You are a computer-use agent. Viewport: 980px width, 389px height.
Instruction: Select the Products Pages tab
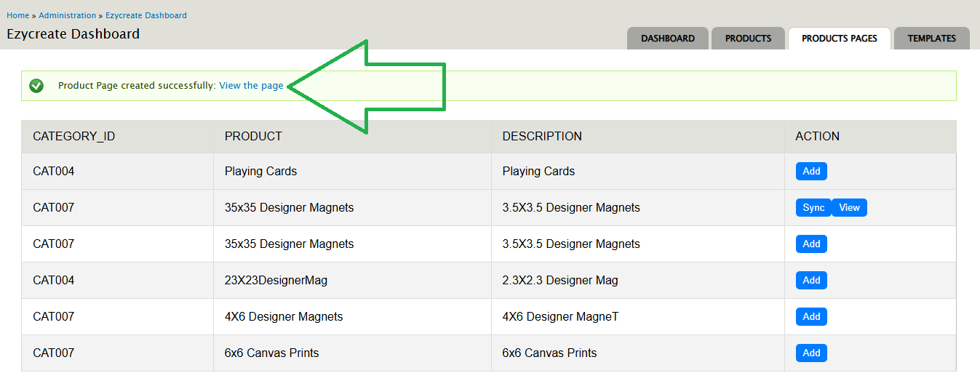pos(840,39)
